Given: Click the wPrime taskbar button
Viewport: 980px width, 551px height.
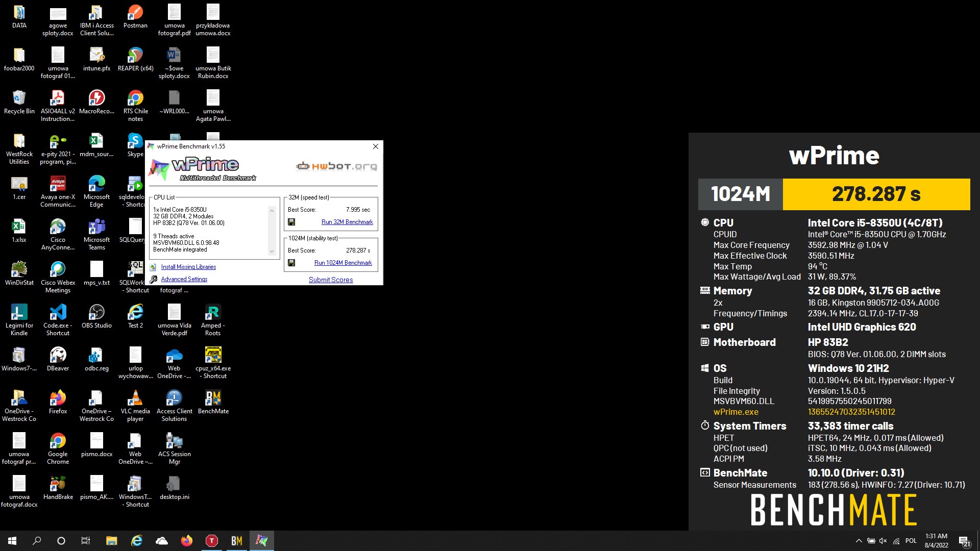Looking at the screenshot, I should pyautogui.click(x=261, y=541).
